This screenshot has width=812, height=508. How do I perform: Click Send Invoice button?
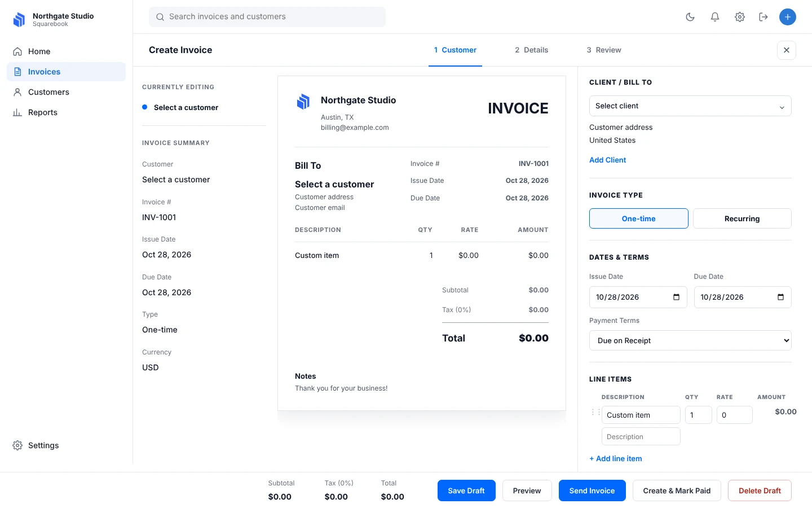pyautogui.click(x=592, y=491)
